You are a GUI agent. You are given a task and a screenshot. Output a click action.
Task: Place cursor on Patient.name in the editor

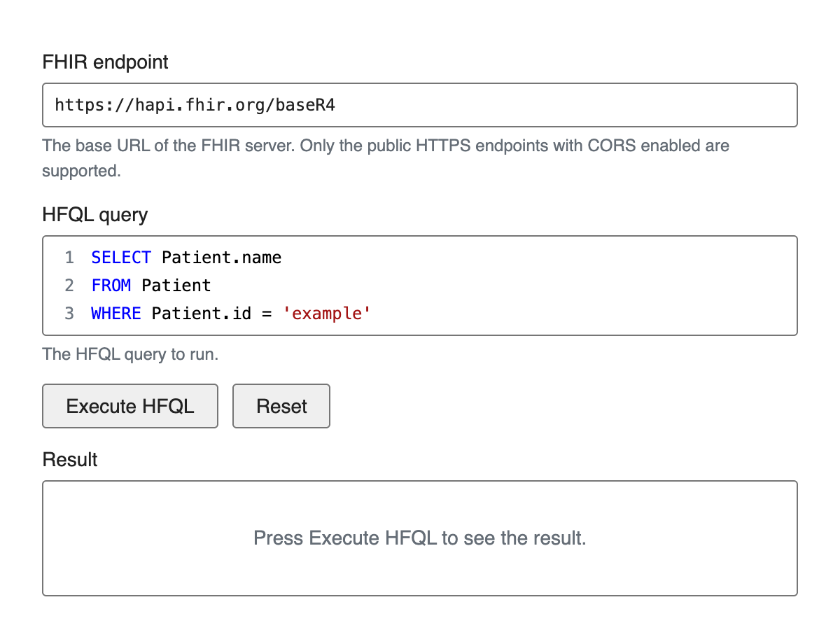(221, 258)
